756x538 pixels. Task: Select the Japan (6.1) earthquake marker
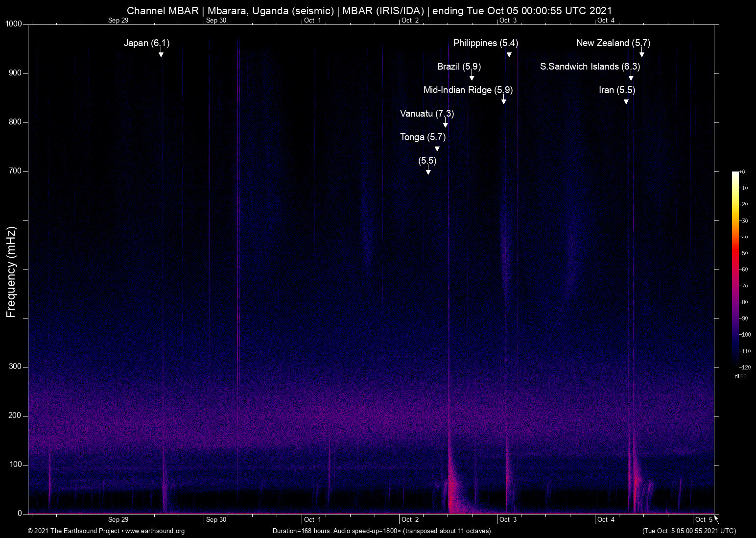coord(146,43)
